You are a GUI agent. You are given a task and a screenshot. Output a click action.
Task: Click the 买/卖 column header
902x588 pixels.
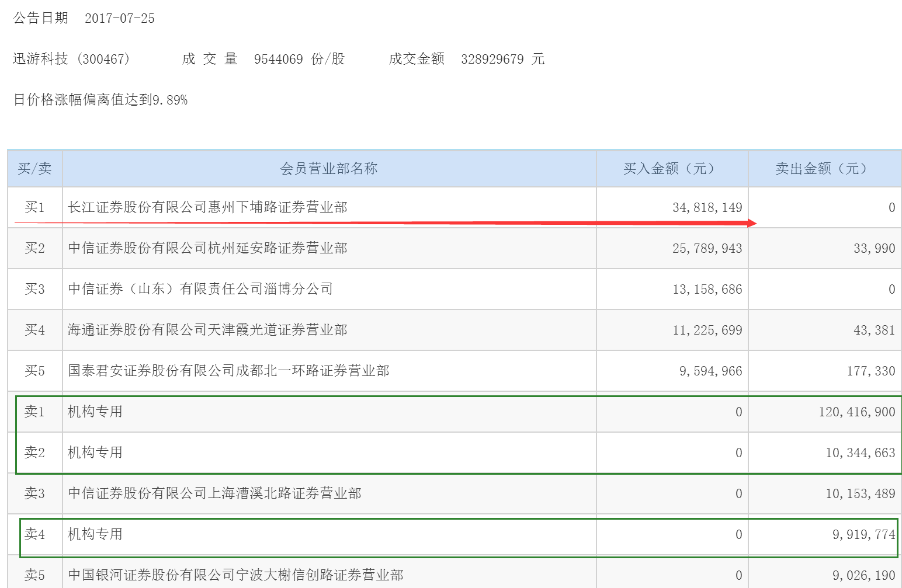35,169
